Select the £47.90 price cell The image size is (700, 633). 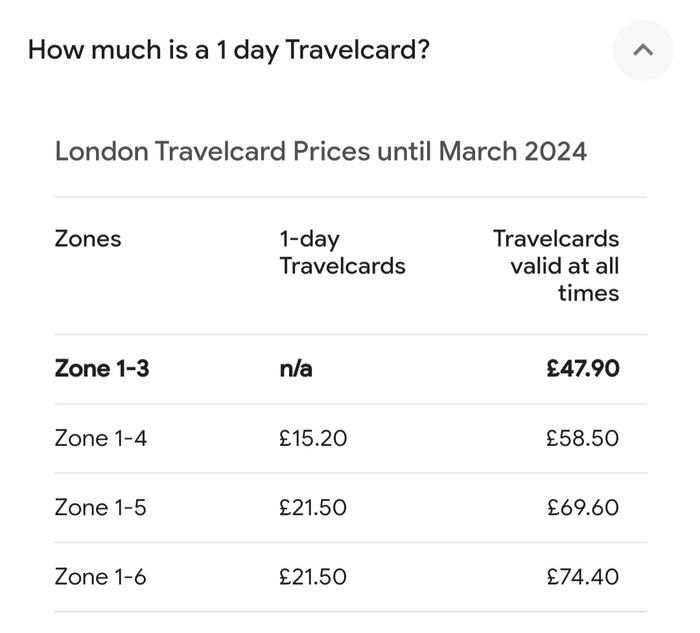583,368
